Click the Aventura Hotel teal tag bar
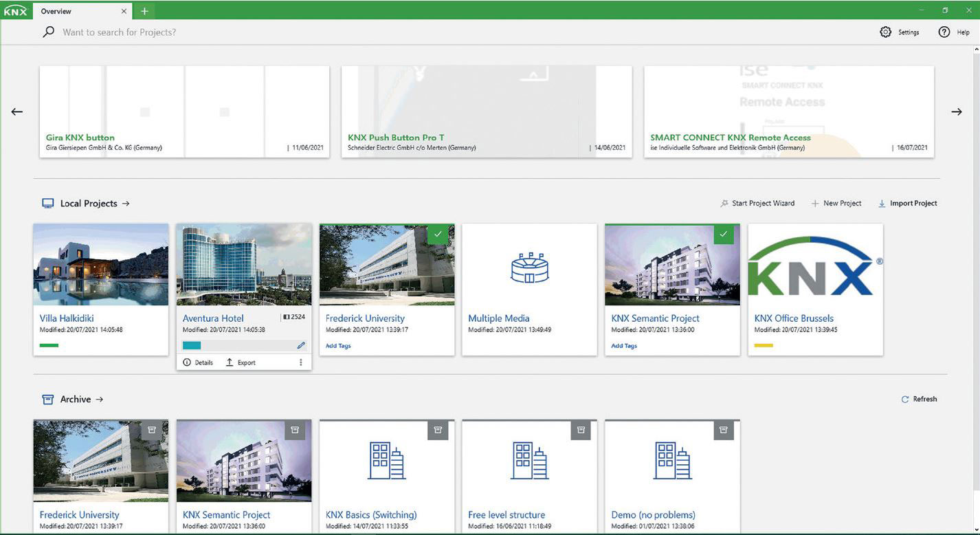Screen dimensions: 980x535 coord(192,345)
